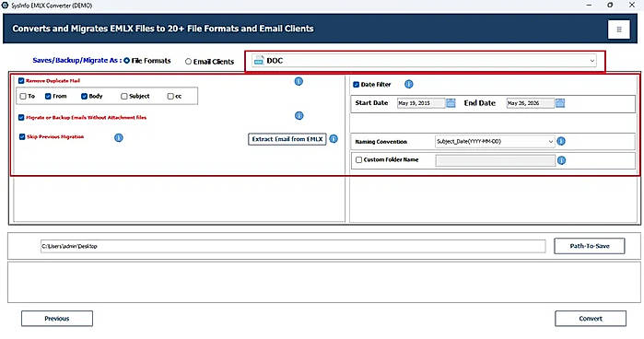Check the Subject field checkbox
Viewport: 644px width, 339px height.
pyautogui.click(x=124, y=96)
